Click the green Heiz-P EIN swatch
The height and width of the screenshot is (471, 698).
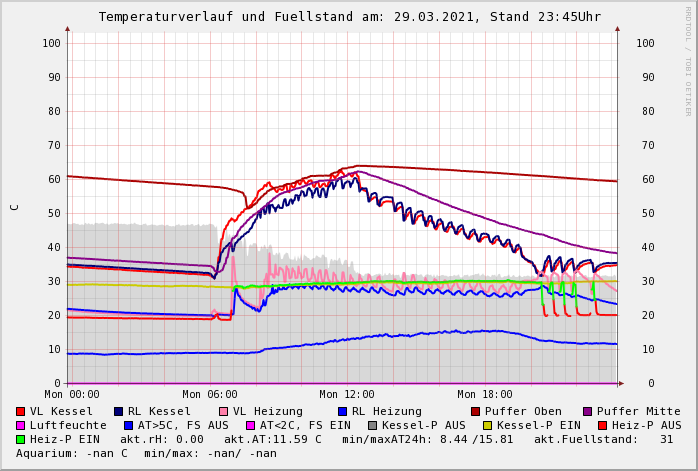pyautogui.click(x=21, y=439)
